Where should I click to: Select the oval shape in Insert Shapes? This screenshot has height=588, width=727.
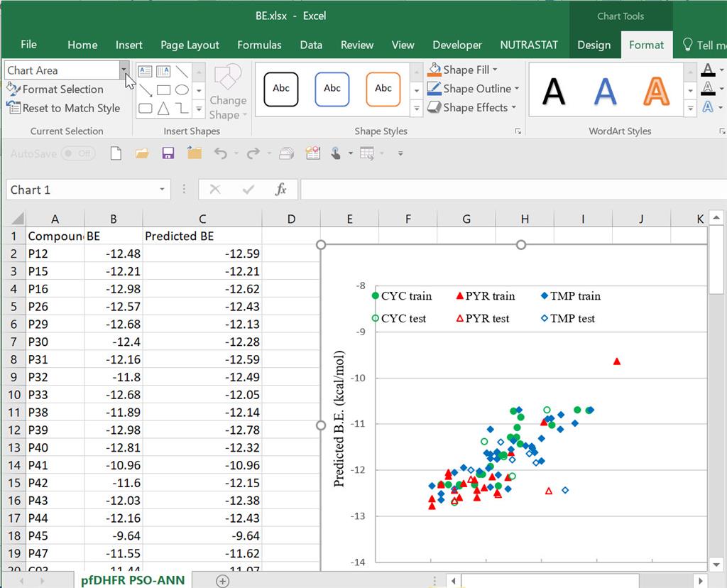[x=182, y=90]
